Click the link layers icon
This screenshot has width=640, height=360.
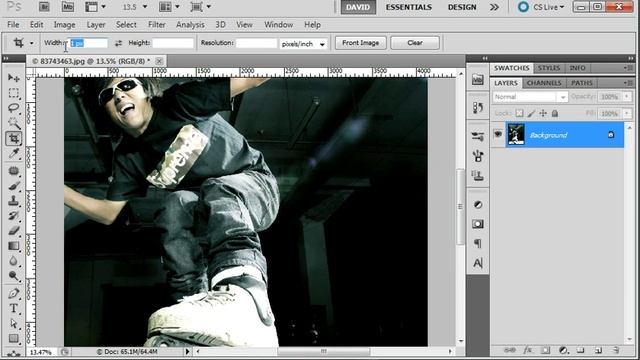click(510, 350)
